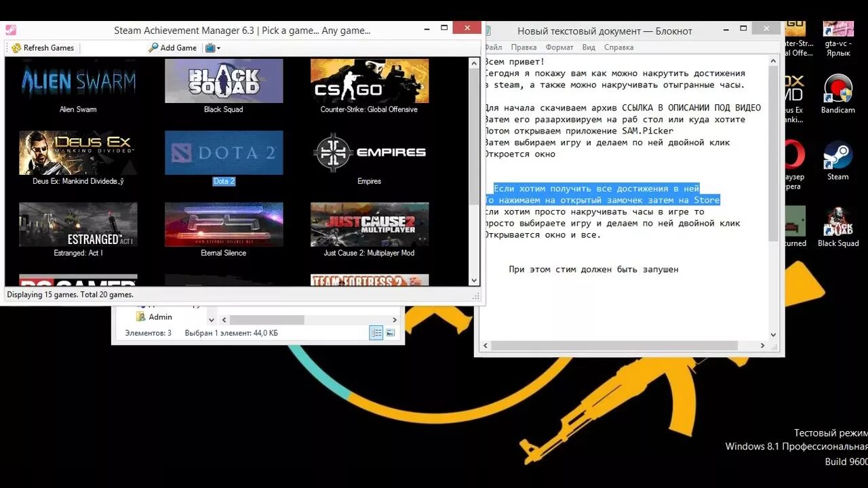The width and height of the screenshot is (868, 488).
Task: Click Notepad vertical scroll down arrow
Action: pos(773,334)
